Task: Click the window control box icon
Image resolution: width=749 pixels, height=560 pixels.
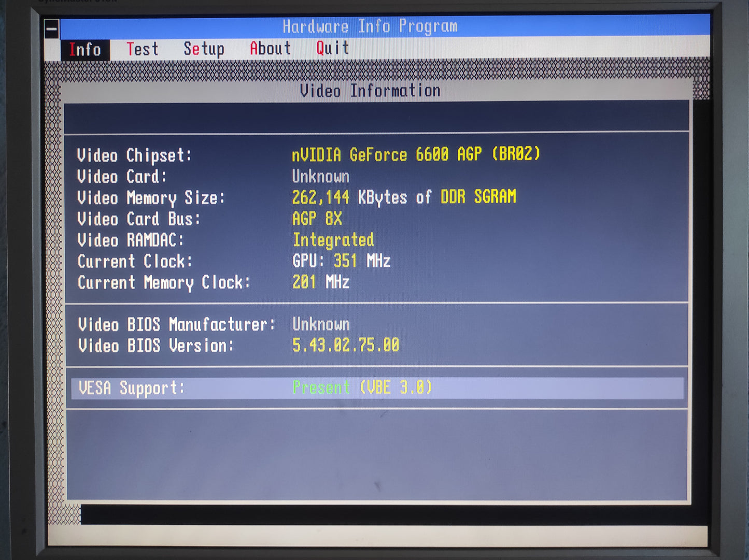Action: tap(51, 30)
